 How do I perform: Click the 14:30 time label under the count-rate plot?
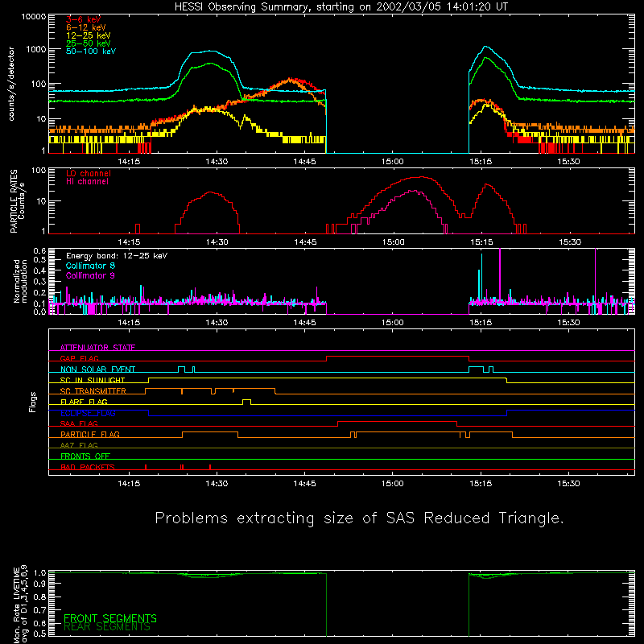[217, 162]
